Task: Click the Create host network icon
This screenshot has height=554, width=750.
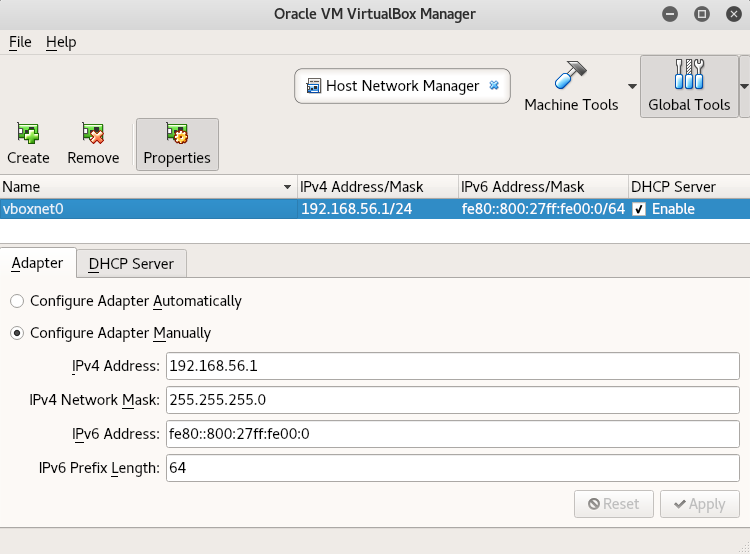Action: click(x=28, y=133)
